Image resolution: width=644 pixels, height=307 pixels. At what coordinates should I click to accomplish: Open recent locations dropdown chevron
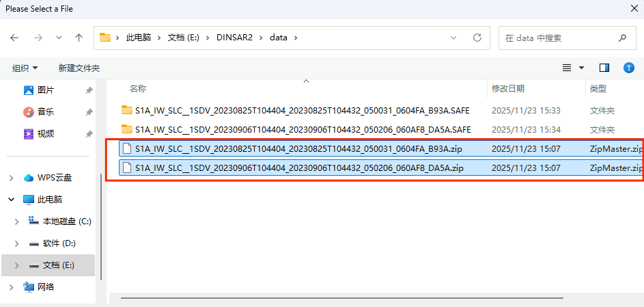pyautogui.click(x=59, y=38)
